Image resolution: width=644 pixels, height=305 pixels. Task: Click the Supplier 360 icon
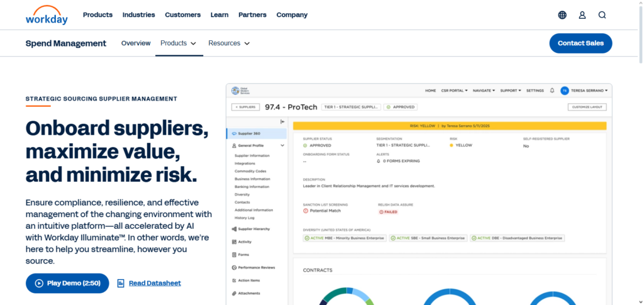pos(234,133)
